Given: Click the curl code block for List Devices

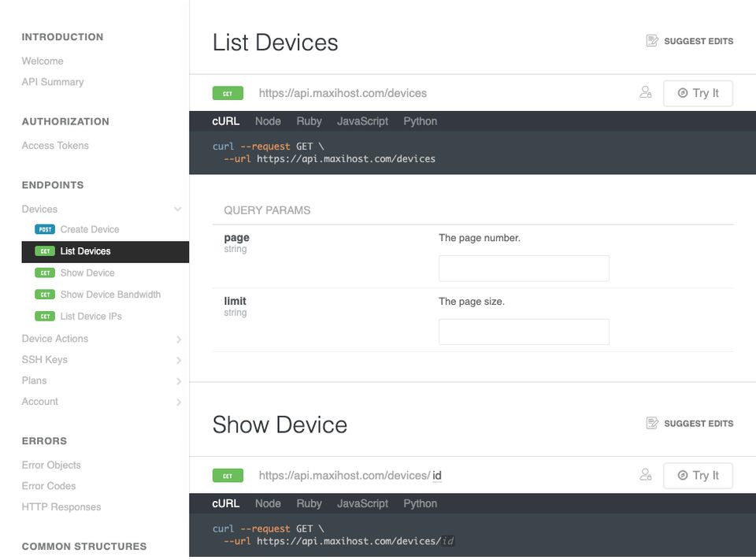Looking at the screenshot, I should (x=472, y=153).
